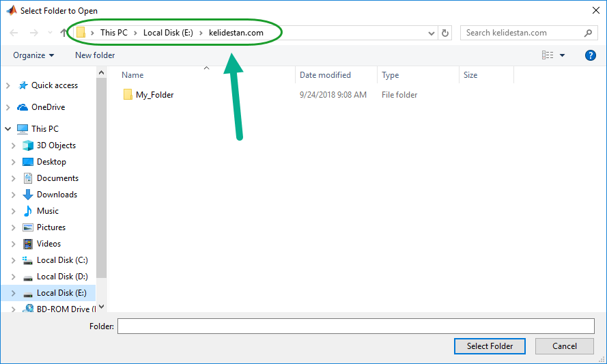
Task: Change view layout icon
Action: pyautogui.click(x=548, y=55)
